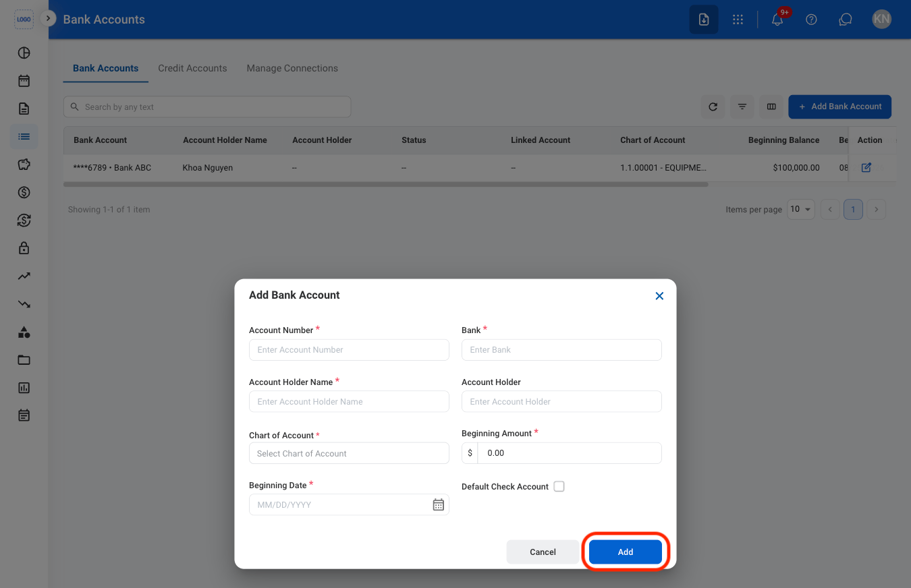
Task: Expand the sidebar with the chevron arrow
Action: [x=48, y=18]
